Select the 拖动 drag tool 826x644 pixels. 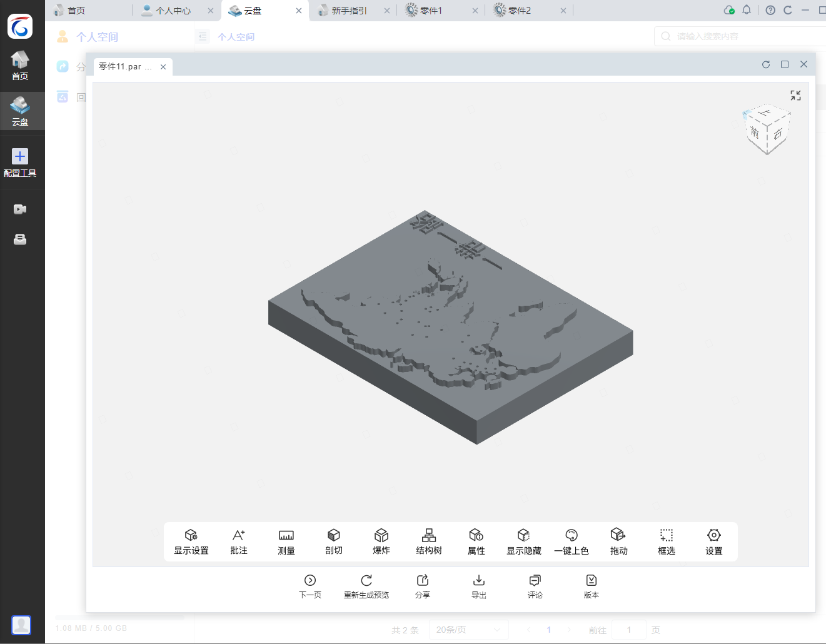(619, 541)
